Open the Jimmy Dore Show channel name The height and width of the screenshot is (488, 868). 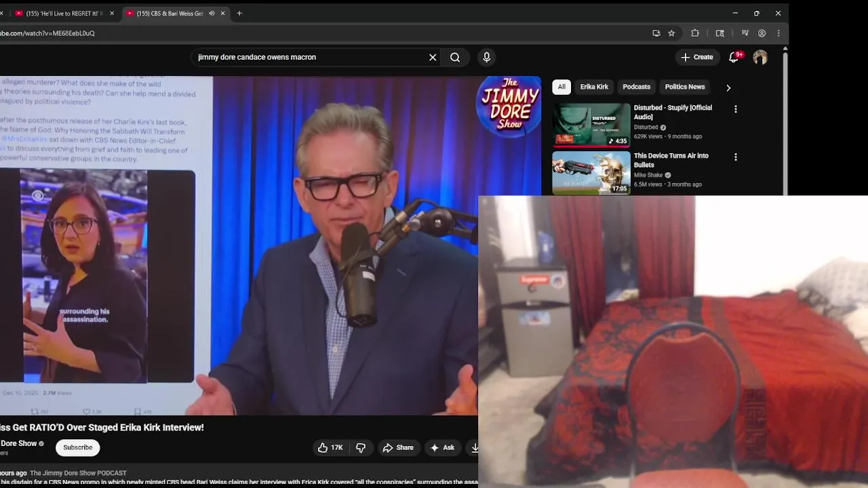pyautogui.click(x=18, y=444)
